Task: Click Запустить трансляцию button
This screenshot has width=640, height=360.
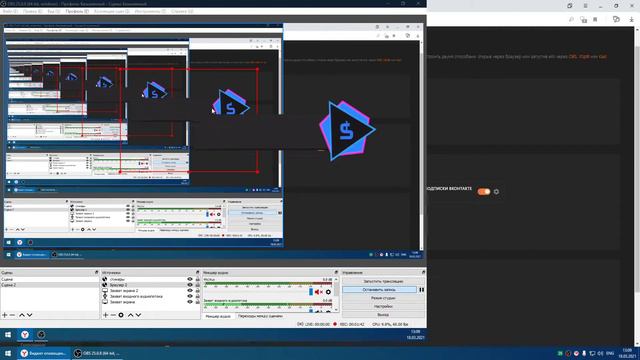Action: 383,281
